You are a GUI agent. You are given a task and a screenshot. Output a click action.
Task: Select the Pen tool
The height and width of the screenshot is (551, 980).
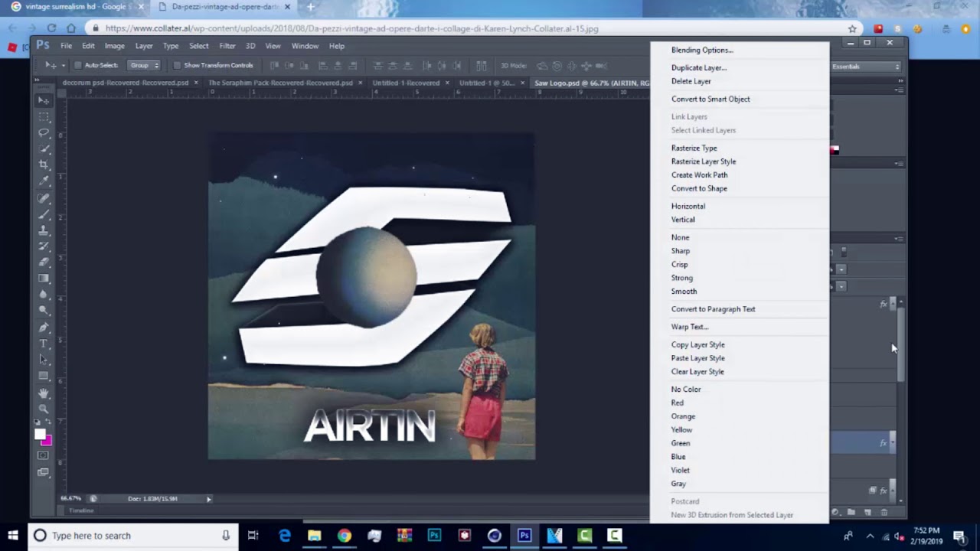pyautogui.click(x=44, y=327)
